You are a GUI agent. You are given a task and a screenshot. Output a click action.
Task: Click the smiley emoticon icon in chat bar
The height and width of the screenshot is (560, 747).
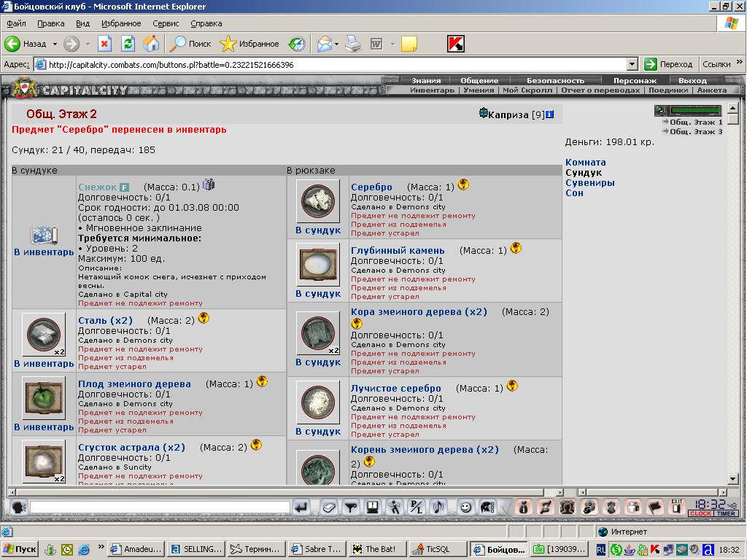point(465,507)
